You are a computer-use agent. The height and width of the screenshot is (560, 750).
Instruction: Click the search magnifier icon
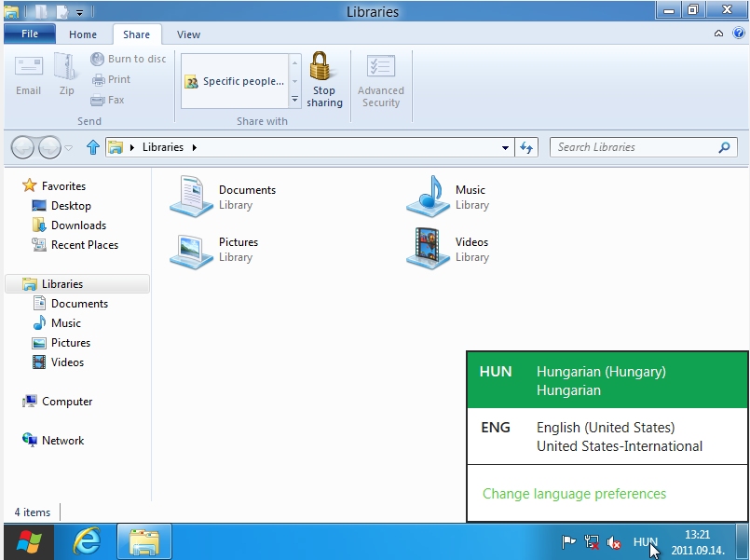pos(724,147)
